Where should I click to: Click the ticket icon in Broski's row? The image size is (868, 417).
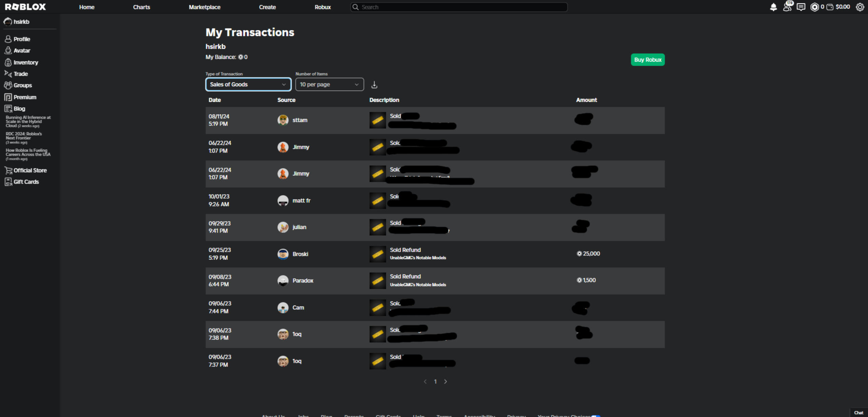378,254
